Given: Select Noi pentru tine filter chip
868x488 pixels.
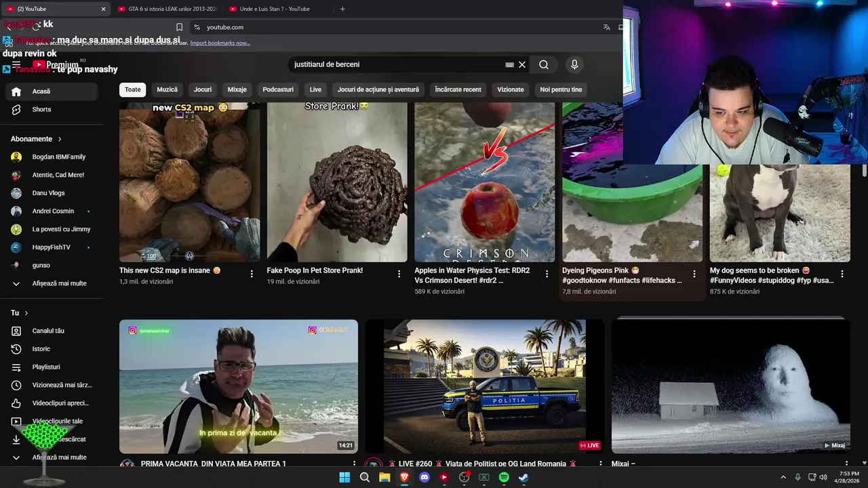Looking at the screenshot, I should point(561,89).
